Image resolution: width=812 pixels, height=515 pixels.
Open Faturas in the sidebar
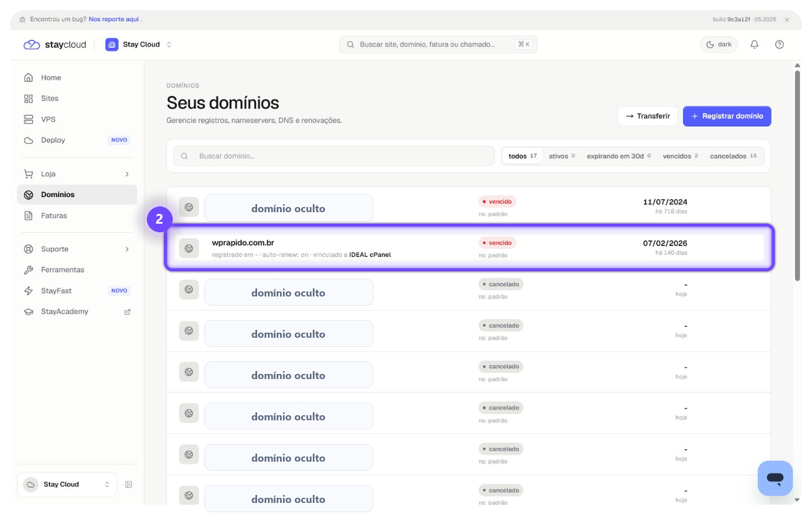pos(77,216)
